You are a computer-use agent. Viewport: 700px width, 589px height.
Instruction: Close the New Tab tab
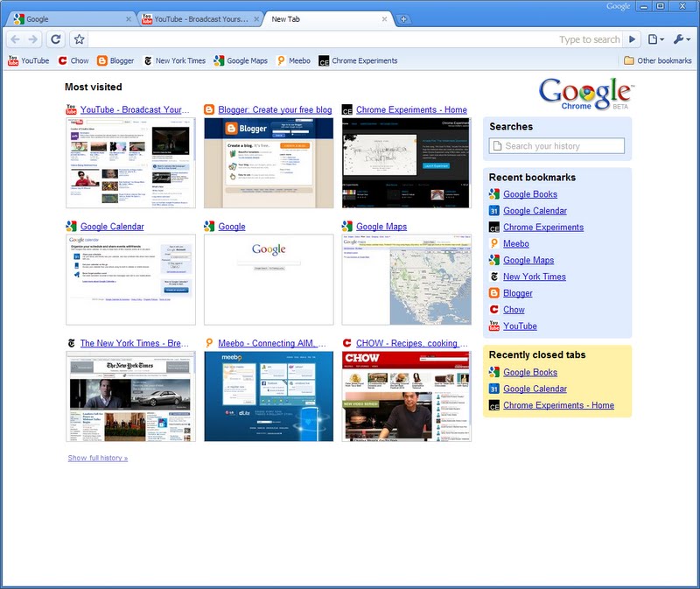point(386,18)
